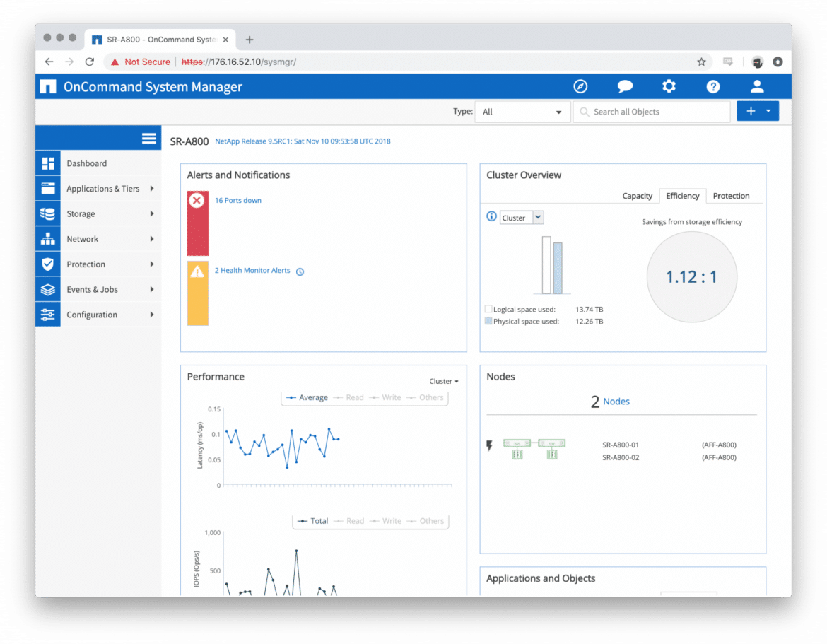The width and height of the screenshot is (827, 644).
Task: Switch to the Capacity tab
Action: click(x=637, y=196)
